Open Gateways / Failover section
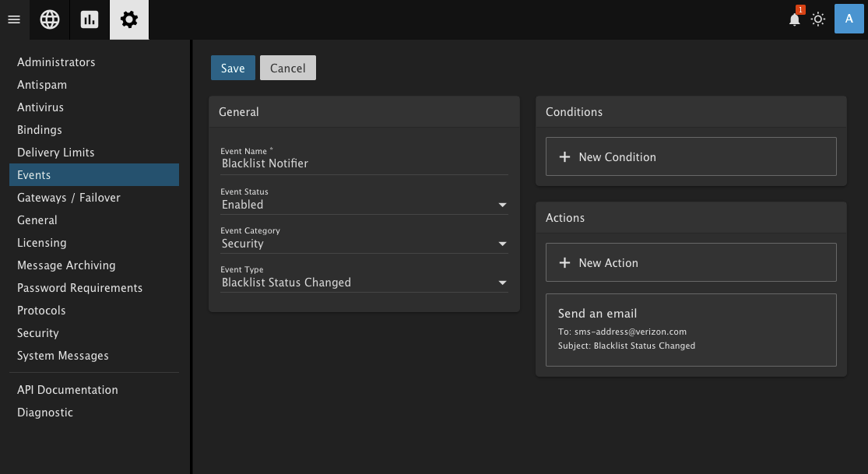Image resolution: width=868 pixels, height=474 pixels. 69,198
